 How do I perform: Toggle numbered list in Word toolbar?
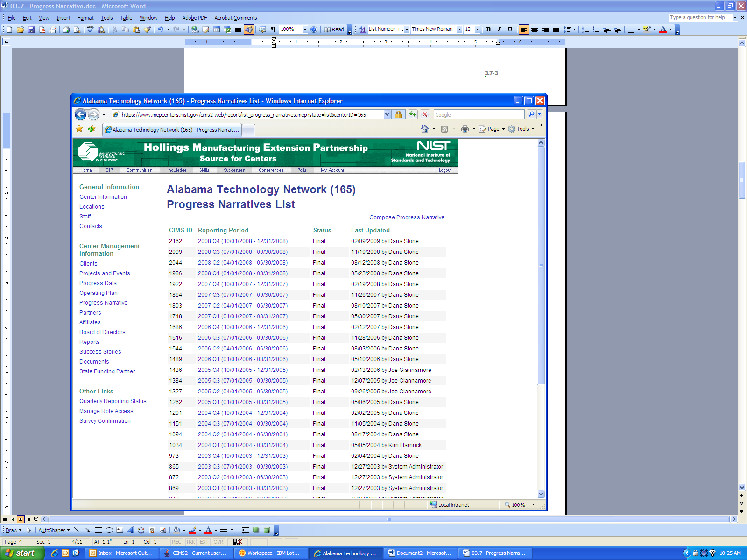point(585,29)
